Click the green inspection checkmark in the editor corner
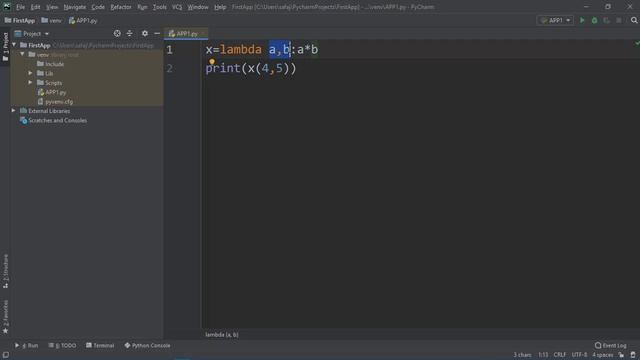640x360 pixels. click(637, 43)
